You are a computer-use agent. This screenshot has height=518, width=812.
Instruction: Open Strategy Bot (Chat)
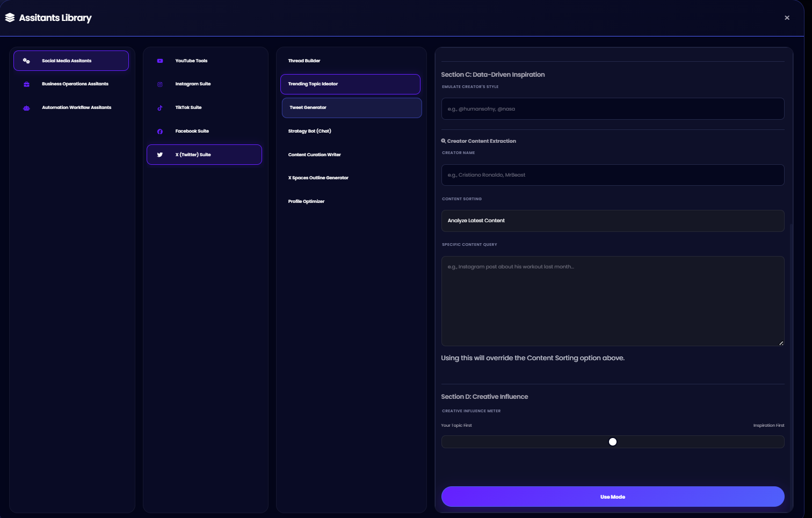pos(309,131)
